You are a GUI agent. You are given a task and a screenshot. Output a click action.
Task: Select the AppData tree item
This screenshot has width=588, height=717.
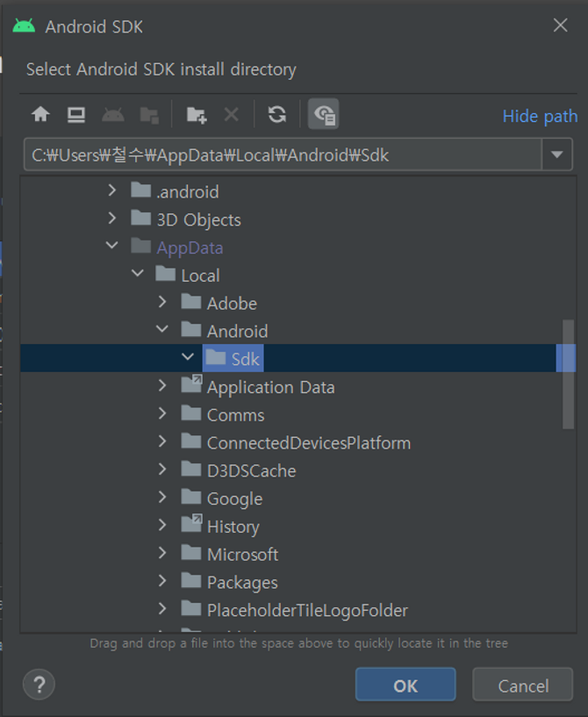point(177,247)
